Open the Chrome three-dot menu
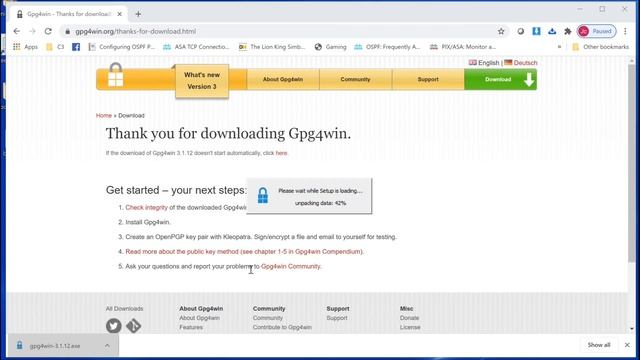The image size is (640, 360). point(625,31)
